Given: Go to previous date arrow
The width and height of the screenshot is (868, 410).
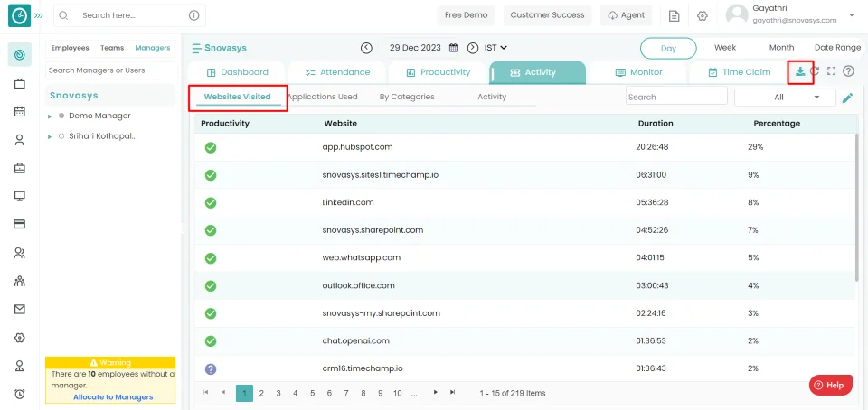Looking at the screenshot, I should coord(366,48).
